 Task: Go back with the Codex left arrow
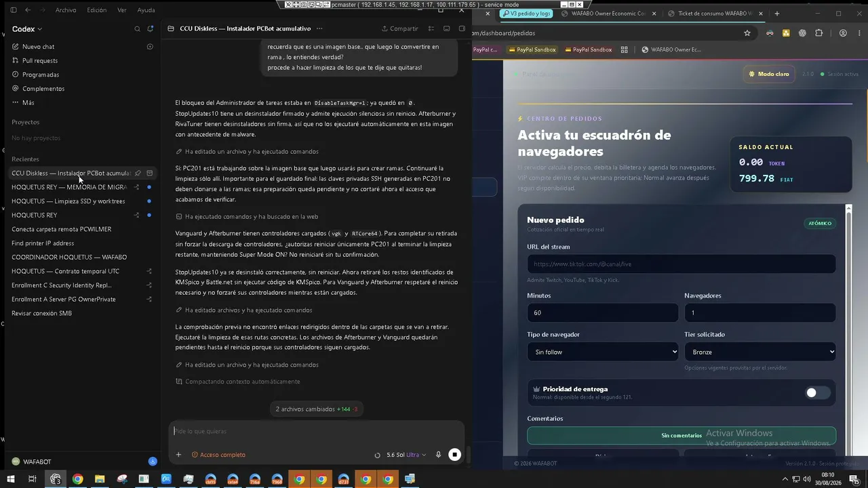(28, 10)
